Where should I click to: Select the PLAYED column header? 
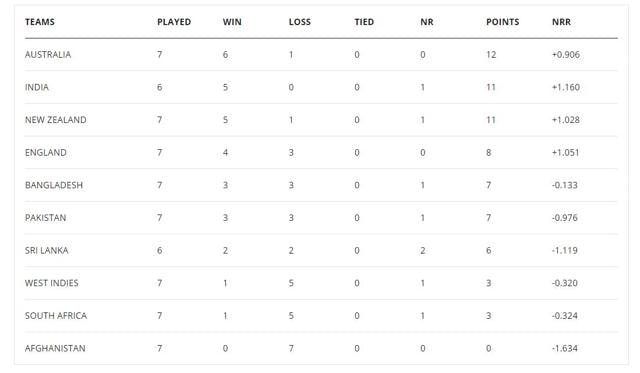[174, 22]
